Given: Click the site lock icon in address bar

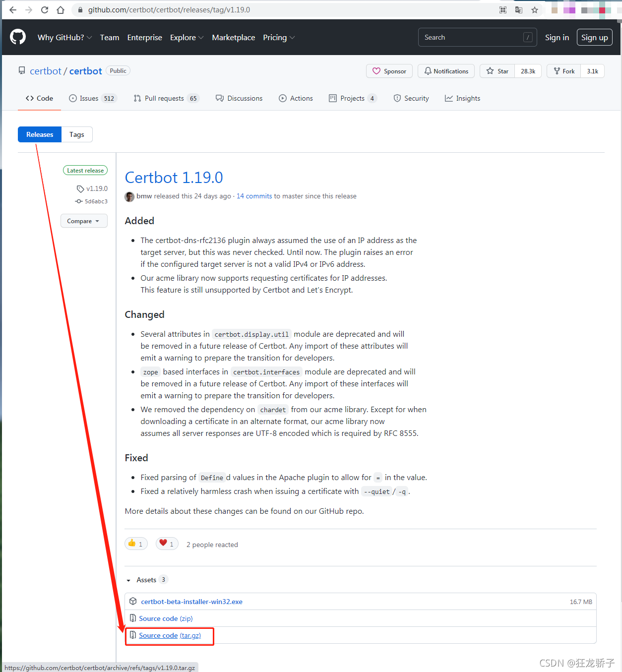Looking at the screenshot, I should (80, 10).
